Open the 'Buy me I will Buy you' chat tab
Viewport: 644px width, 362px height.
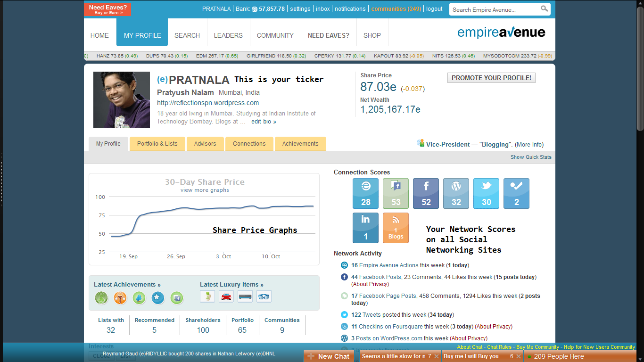(x=471, y=356)
